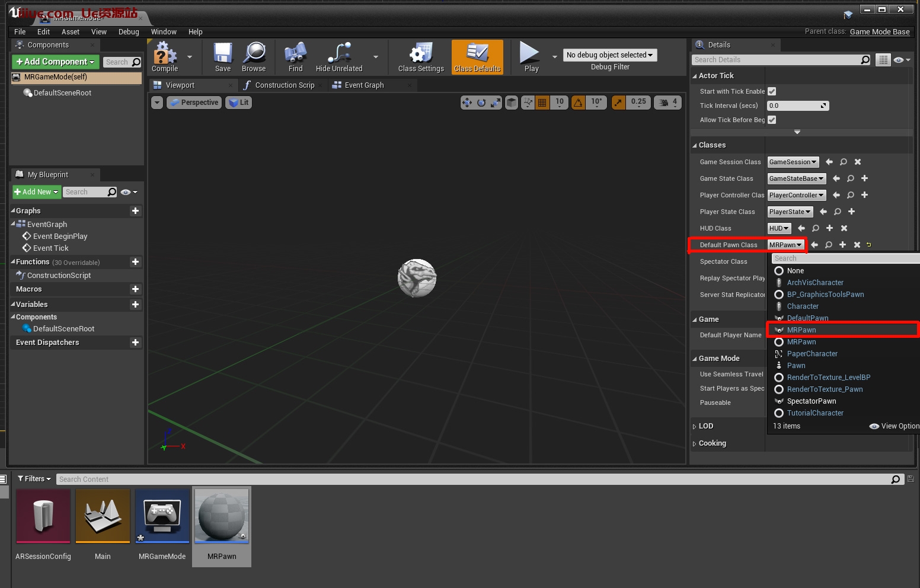
Task: Open the debug object selection dropdown
Action: point(609,55)
